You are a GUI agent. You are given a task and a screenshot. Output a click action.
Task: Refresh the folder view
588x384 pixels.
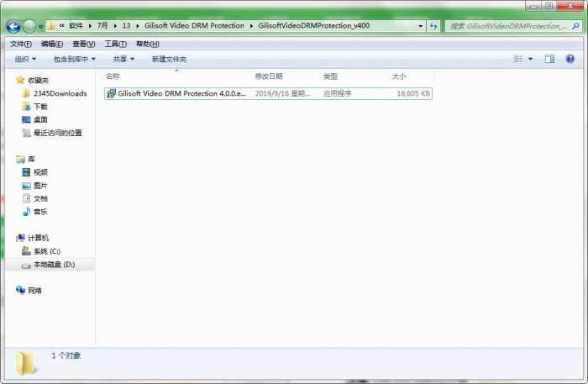(433, 26)
